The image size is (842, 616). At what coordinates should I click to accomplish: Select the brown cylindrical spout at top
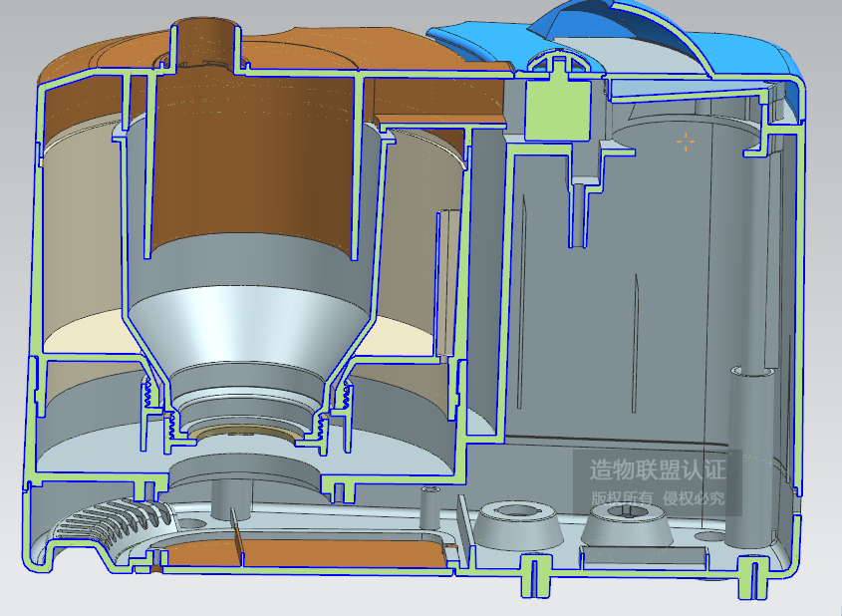pyautogui.click(x=207, y=42)
